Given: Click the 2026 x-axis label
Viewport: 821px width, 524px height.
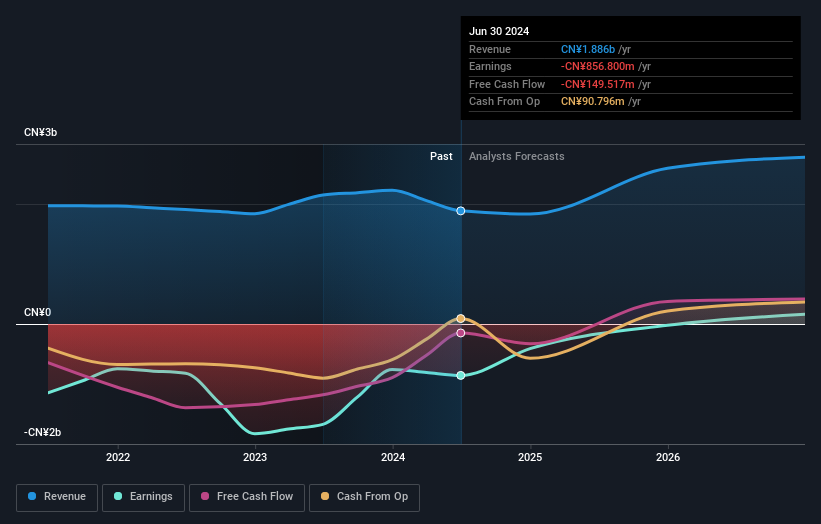Looking at the screenshot, I should (668, 457).
